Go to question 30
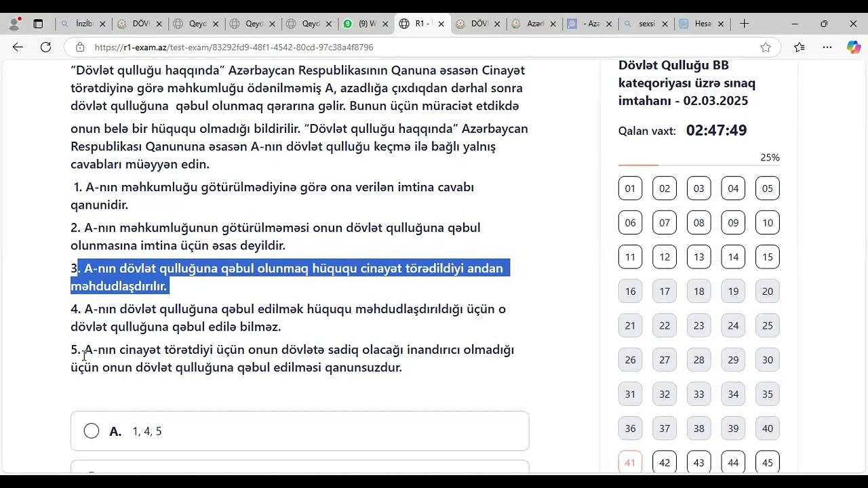 767,360
